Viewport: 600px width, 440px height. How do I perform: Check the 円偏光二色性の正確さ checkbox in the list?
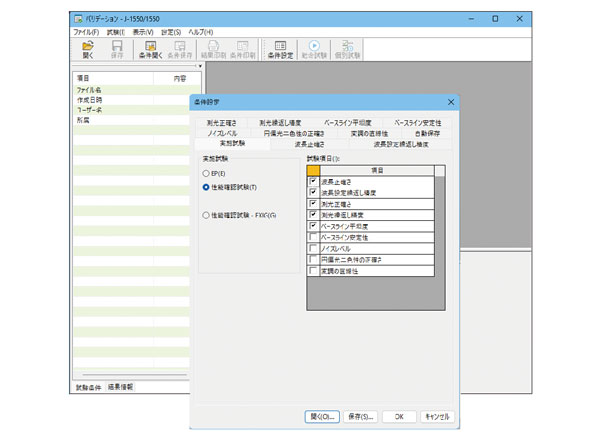coord(313,260)
